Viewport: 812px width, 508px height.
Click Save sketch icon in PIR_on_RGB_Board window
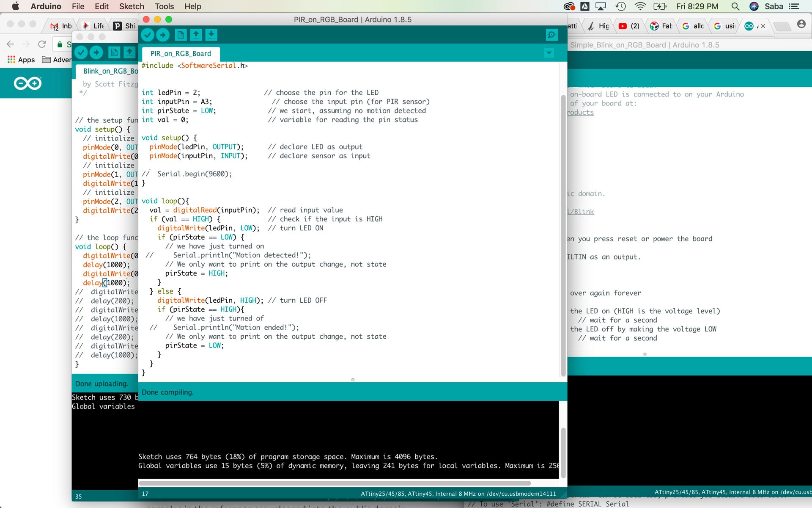click(211, 35)
